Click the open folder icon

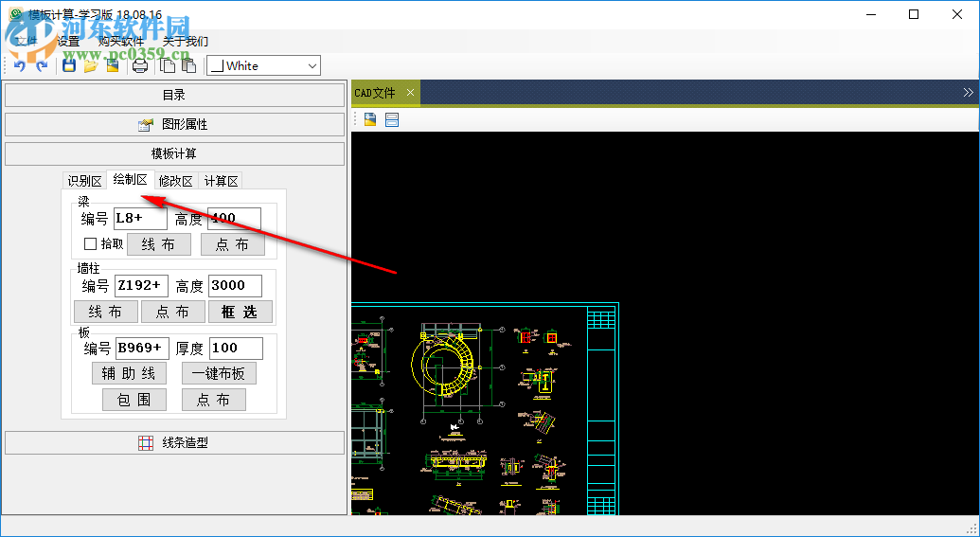[90, 65]
